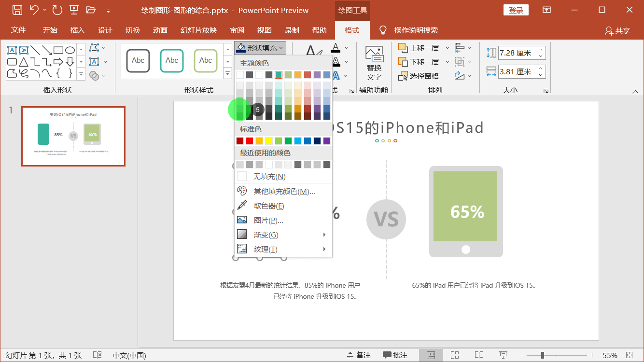This screenshot has height=362, width=644.
Task: Expand the full shapes gallery
Action: point(81,74)
